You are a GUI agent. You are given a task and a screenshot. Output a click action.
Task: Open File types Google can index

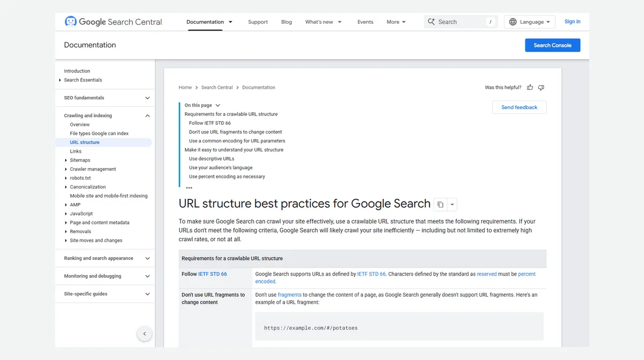99,133
